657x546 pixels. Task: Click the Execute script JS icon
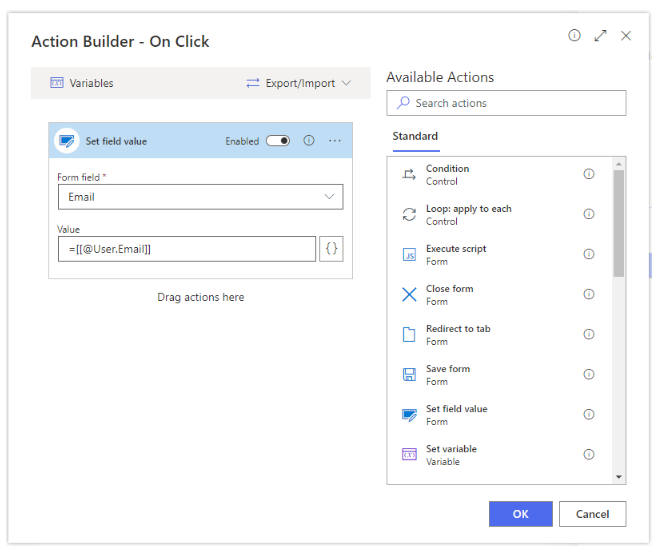409,254
